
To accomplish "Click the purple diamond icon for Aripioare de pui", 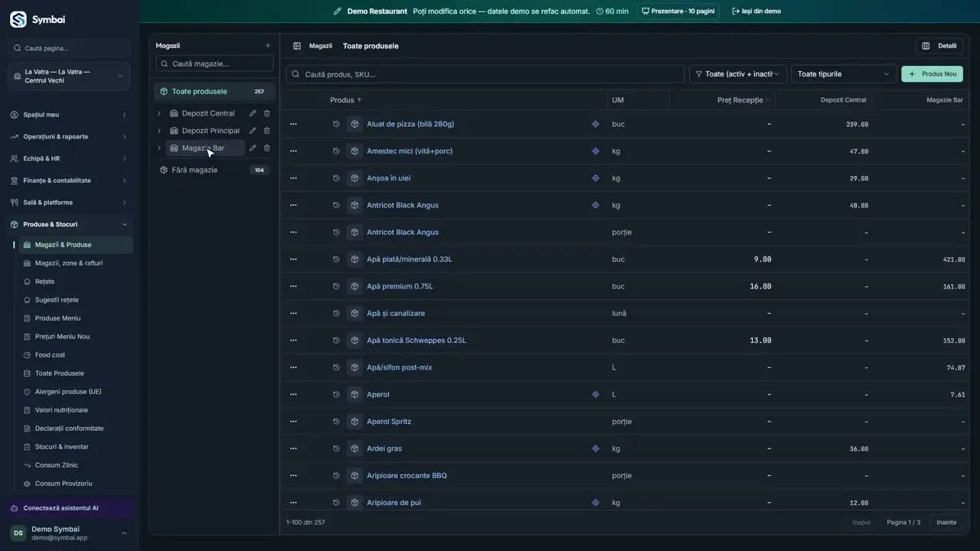I will [x=596, y=503].
